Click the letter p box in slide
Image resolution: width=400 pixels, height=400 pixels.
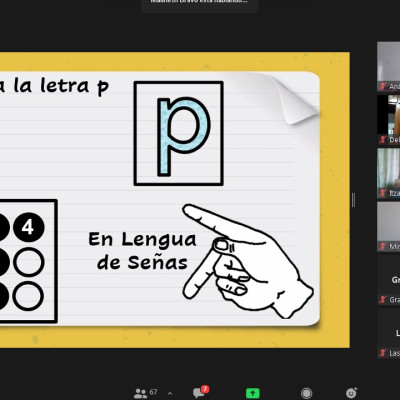(179, 133)
